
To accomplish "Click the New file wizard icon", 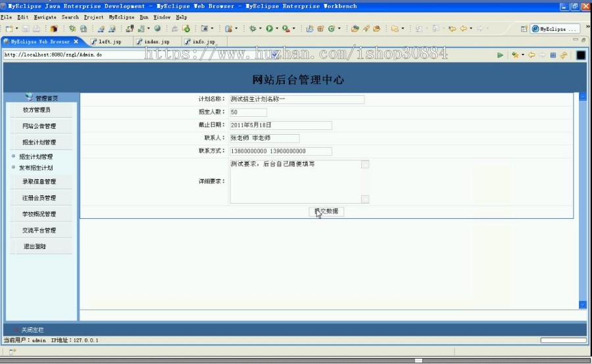I will (x=9, y=29).
